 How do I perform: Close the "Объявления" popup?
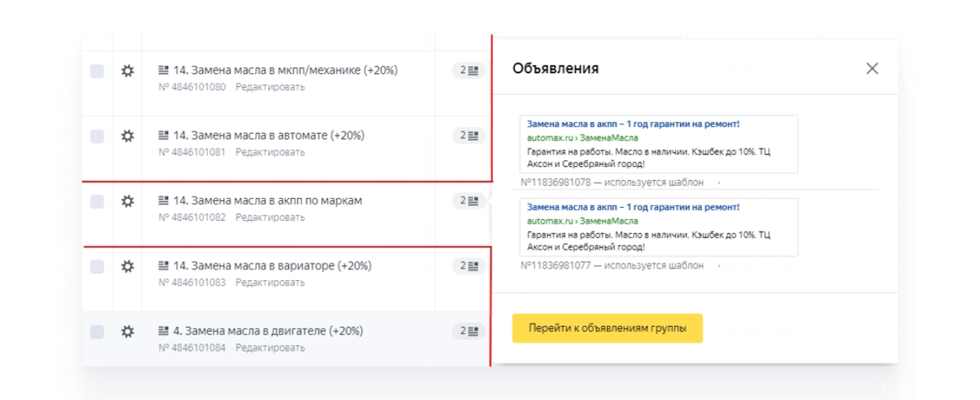pyautogui.click(x=872, y=69)
